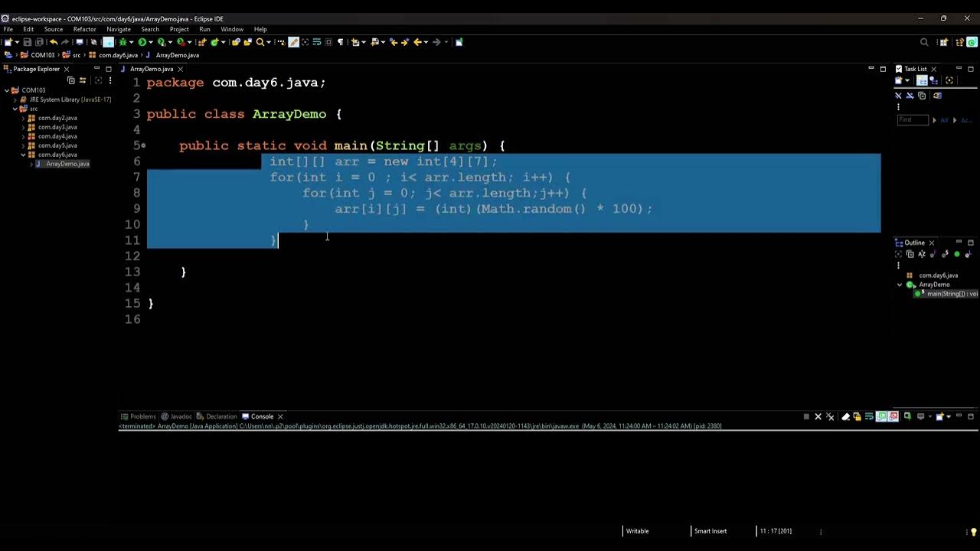Collapse the src folder node
This screenshot has width=980, height=551.
point(15,109)
